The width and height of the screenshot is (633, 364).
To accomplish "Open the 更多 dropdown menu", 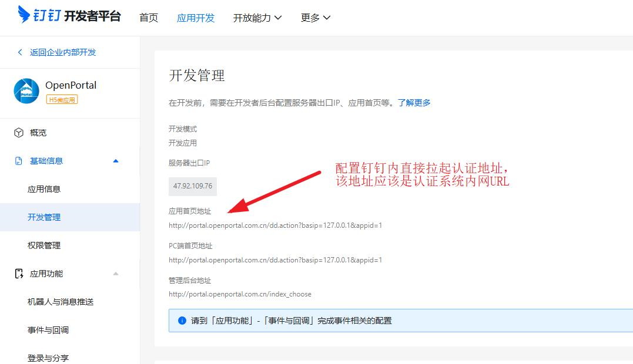I will pos(315,18).
